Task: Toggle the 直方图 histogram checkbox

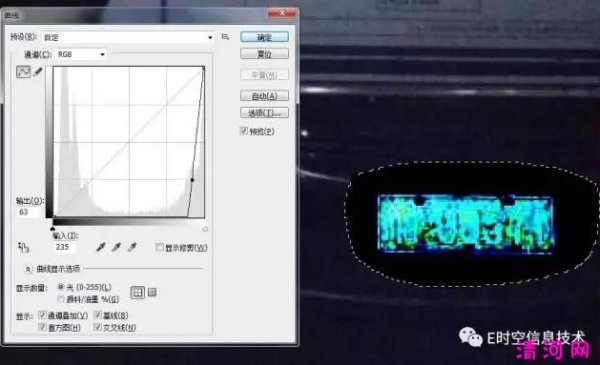Action: [x=42, y=327]
